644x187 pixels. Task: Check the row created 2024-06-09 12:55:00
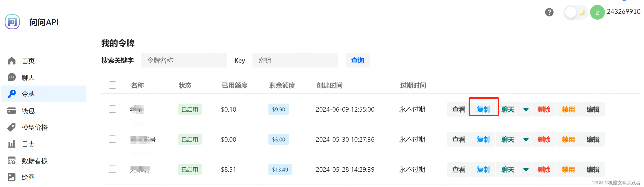[x=112, y=109]
